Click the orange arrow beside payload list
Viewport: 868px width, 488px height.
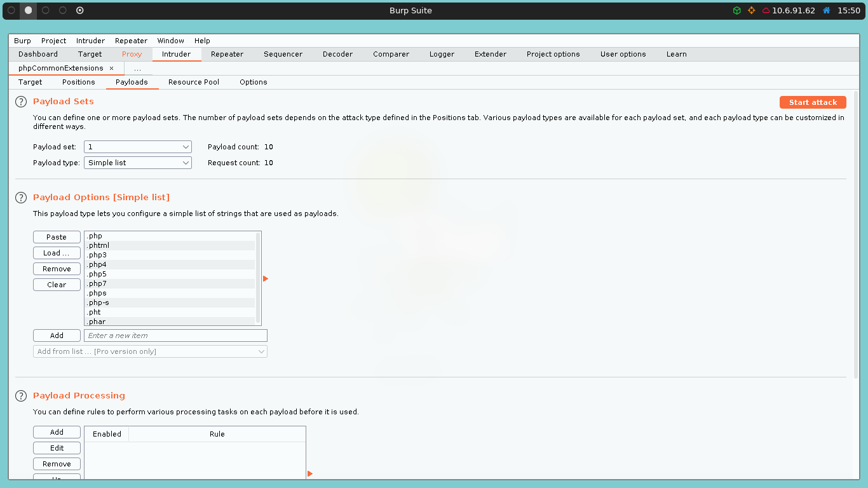pos(266,279)
